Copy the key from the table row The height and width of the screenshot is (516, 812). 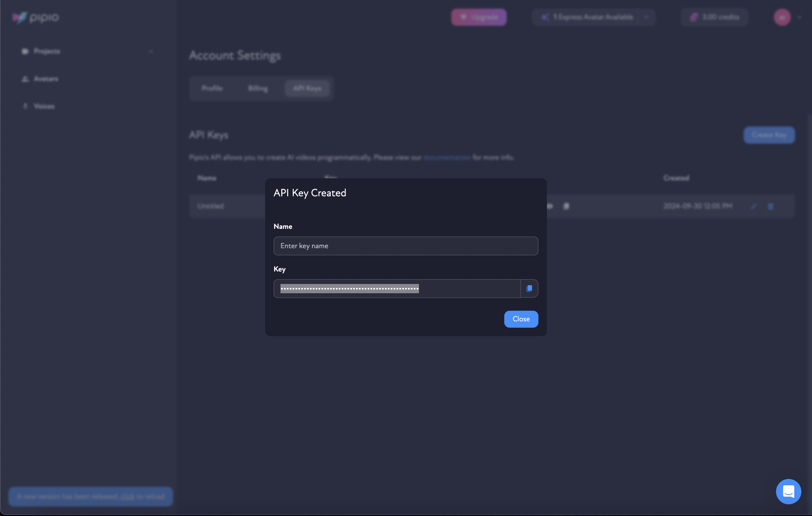coord(566,206)
